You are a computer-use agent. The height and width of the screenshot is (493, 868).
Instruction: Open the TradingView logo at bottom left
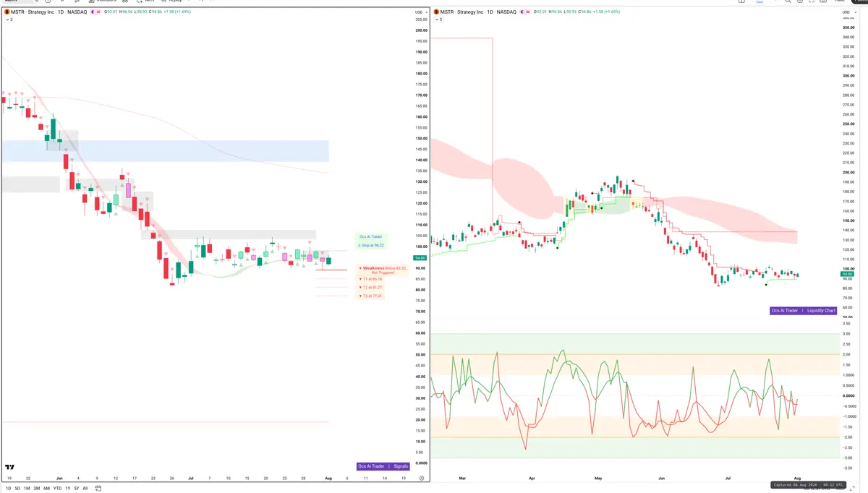tap(10, 468)
